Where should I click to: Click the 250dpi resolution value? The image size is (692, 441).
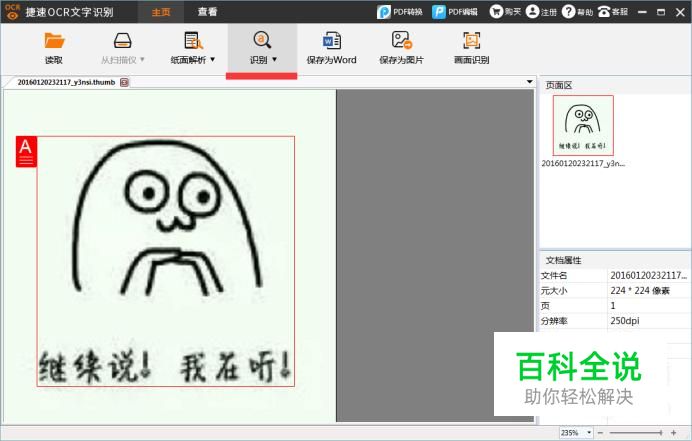coord(625,321)
